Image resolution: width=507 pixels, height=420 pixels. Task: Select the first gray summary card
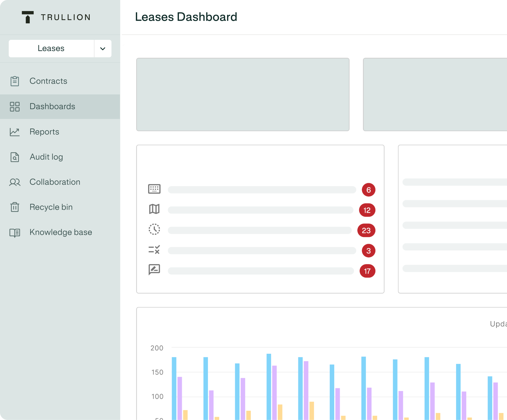click(243, 94)
